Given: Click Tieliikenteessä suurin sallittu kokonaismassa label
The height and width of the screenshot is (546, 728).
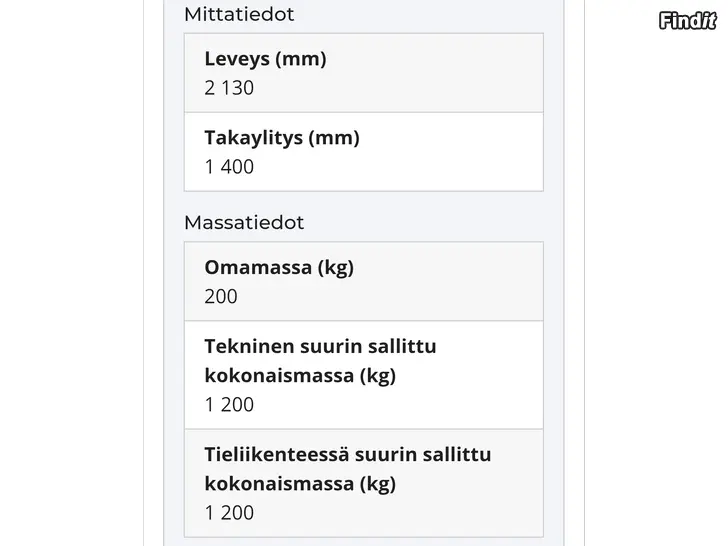Looking at the screenshot, I should click(x=348, y=469).
